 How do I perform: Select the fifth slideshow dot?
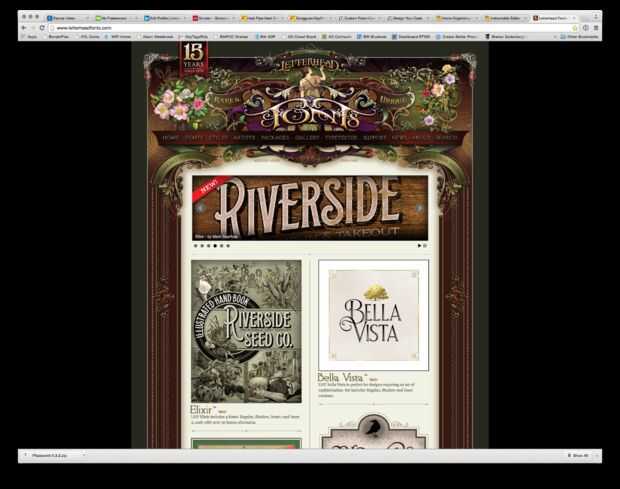click(221, 246)
